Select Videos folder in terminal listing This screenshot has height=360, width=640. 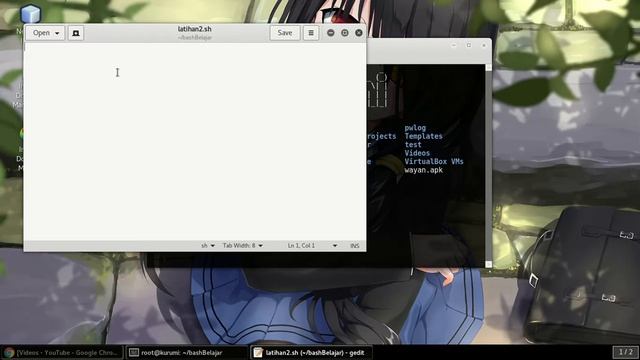(417, 153)
